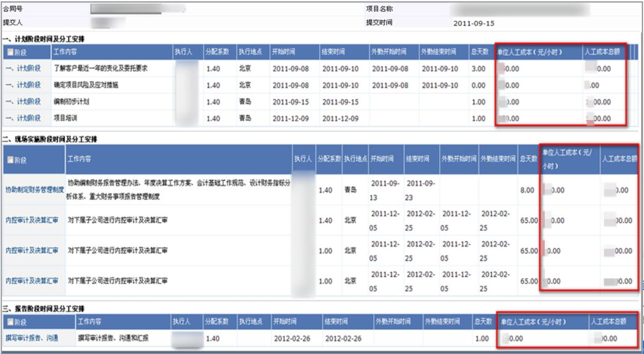Click the 项目名称 label
The width and height of the screenshot is (644, 354).
pyautogui.click(x=380, y=9)
